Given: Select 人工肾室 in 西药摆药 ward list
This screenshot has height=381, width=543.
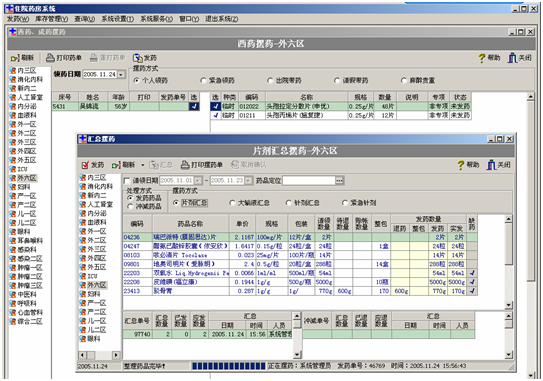Looking at the screenshot, I should pos(26,97).
